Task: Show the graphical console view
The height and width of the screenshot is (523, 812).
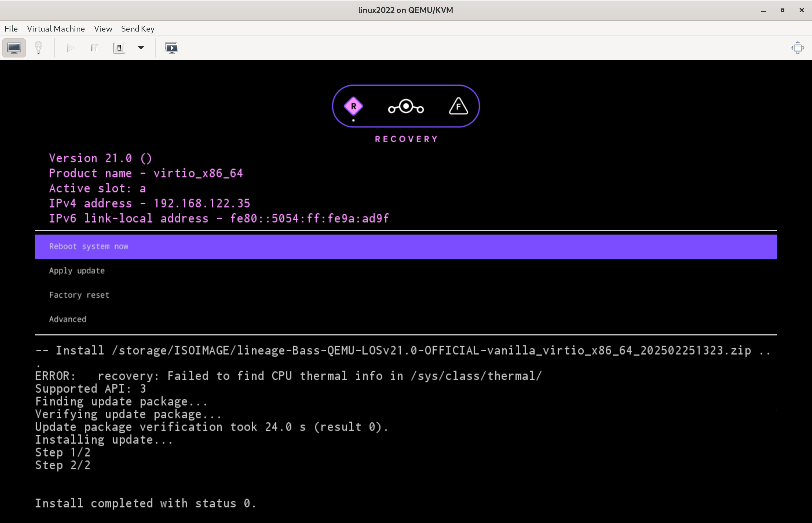Action: [x=14, y=48]
